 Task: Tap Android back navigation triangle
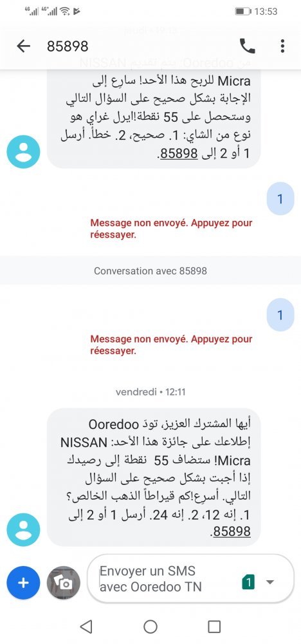coord(86,627)
